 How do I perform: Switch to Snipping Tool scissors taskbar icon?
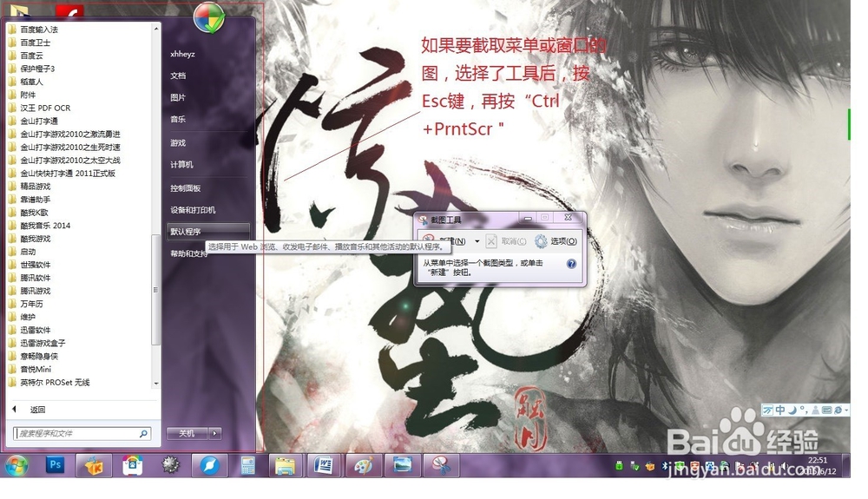tap(441, 465)
